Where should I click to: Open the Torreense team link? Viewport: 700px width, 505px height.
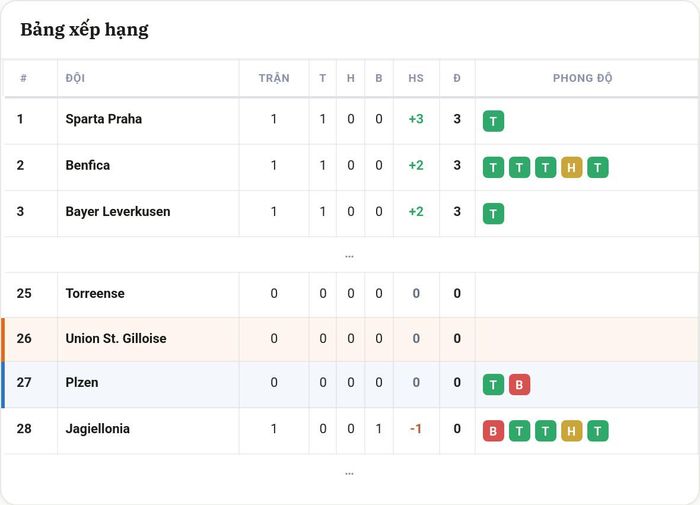pyautogui.click(x=95, y=293)
